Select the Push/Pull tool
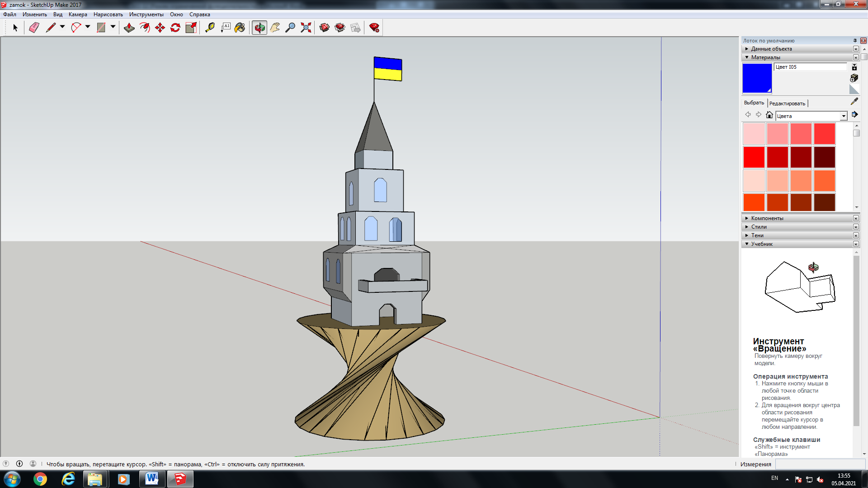 [129, 28]
